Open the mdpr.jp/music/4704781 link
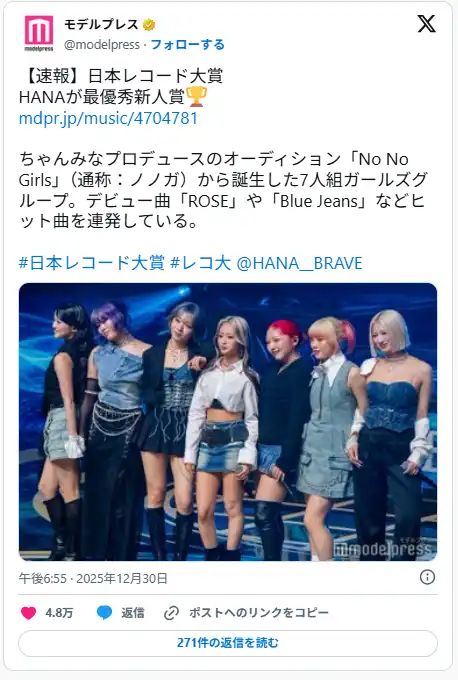 tap(108, 118)
